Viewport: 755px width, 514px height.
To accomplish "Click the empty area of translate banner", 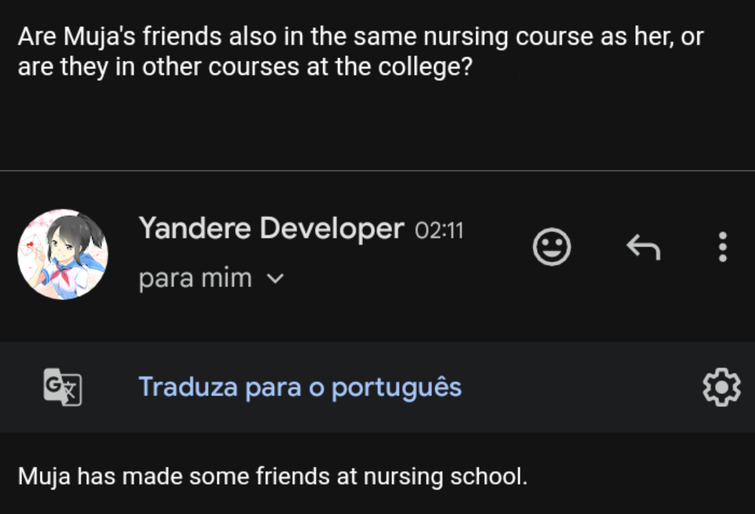I will 578,387.
